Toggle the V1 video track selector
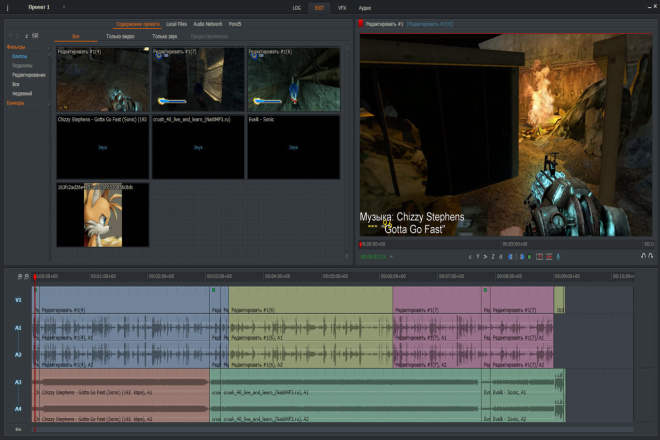 (x=18, y=300)
